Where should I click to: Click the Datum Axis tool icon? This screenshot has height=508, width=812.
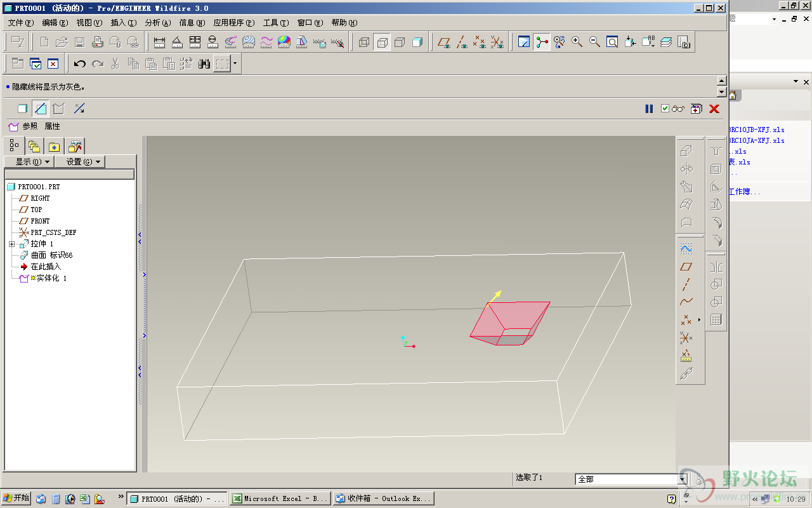[686, 284]
